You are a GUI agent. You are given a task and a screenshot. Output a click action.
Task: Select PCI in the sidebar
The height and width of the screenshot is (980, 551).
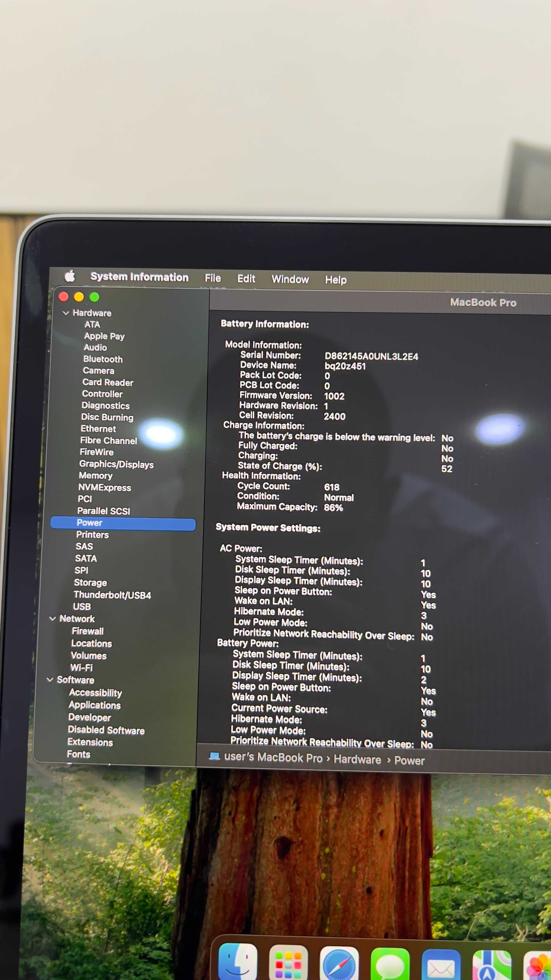85,499
